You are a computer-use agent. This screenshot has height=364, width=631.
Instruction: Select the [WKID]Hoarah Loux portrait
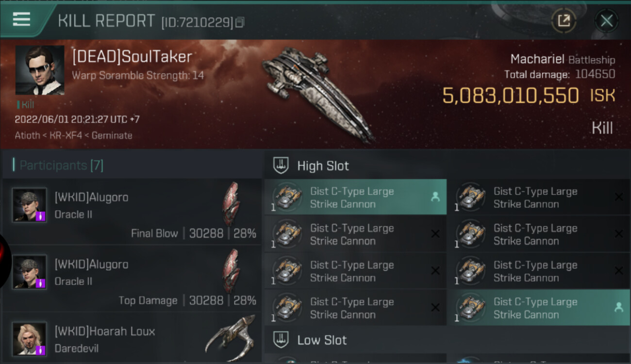click(30, 338)
